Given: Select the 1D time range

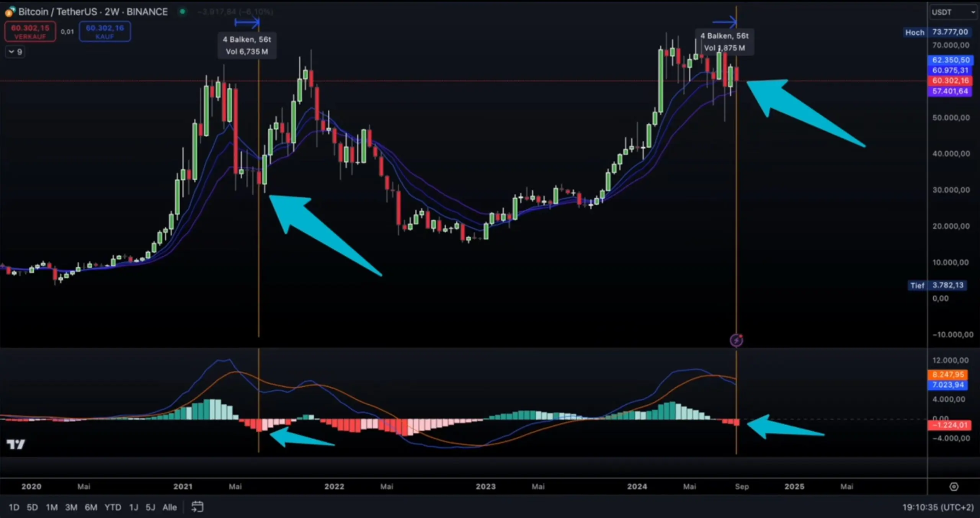Looking at the screenshot, I should click(x=14, y=507).
